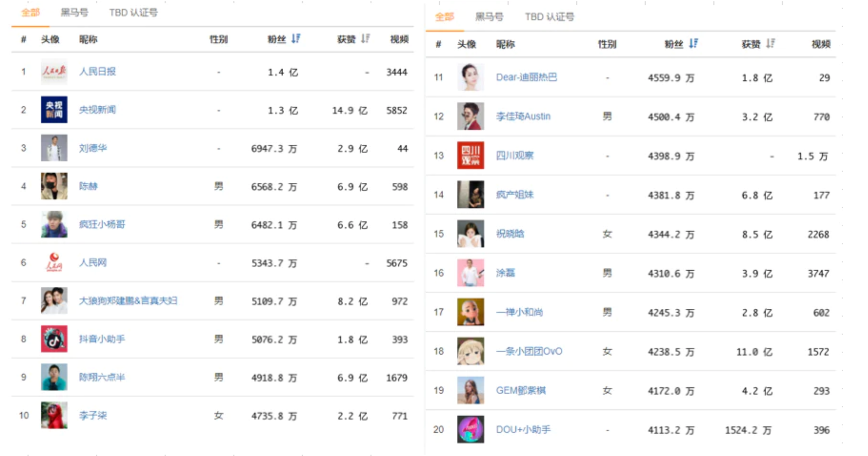Screen dimensions: 868x456
Task: Click 一禅小和尚 avatar thumbnail
Action: tap(470, 312)
